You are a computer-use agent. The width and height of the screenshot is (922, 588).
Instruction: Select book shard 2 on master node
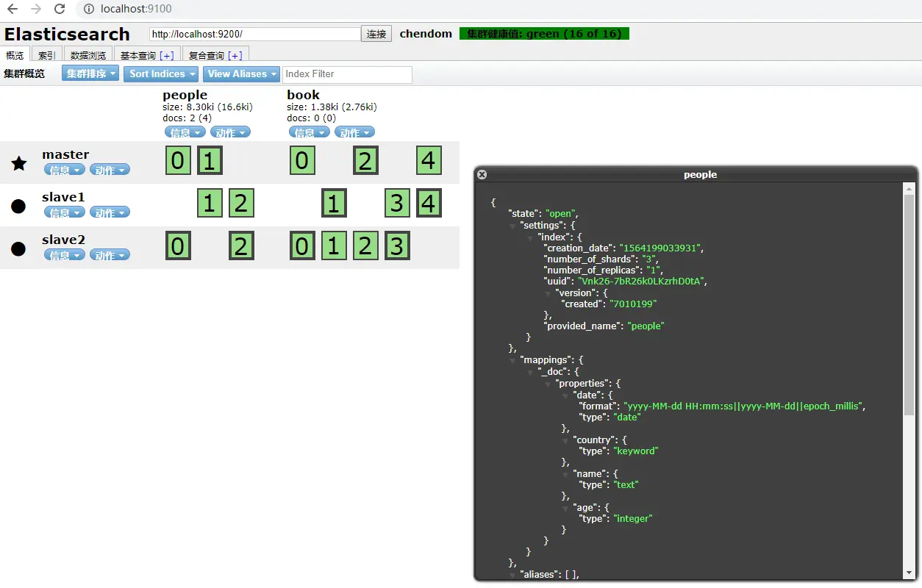(x=365, y=160)
